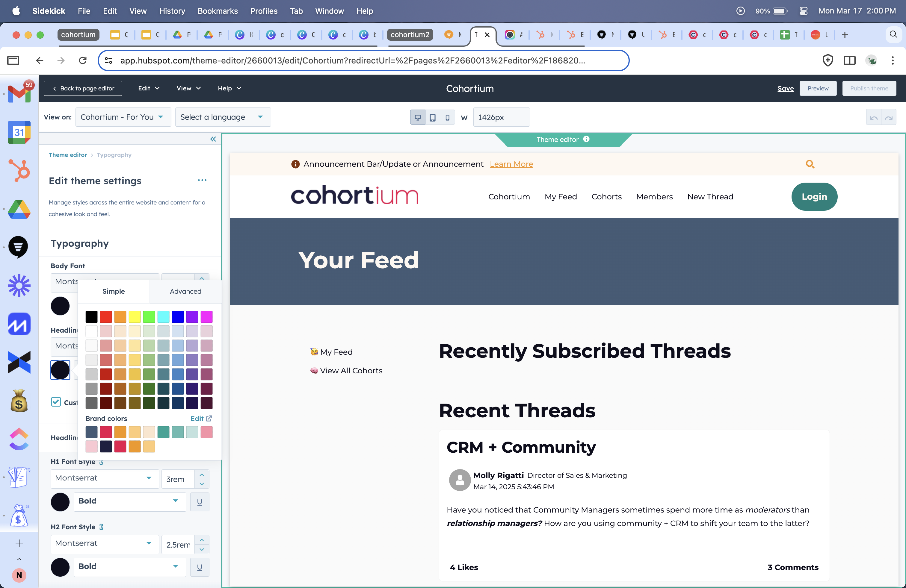Open the browser three-dot menu
The width and height of the screenshot is (906, 588).
coord(893,60)
